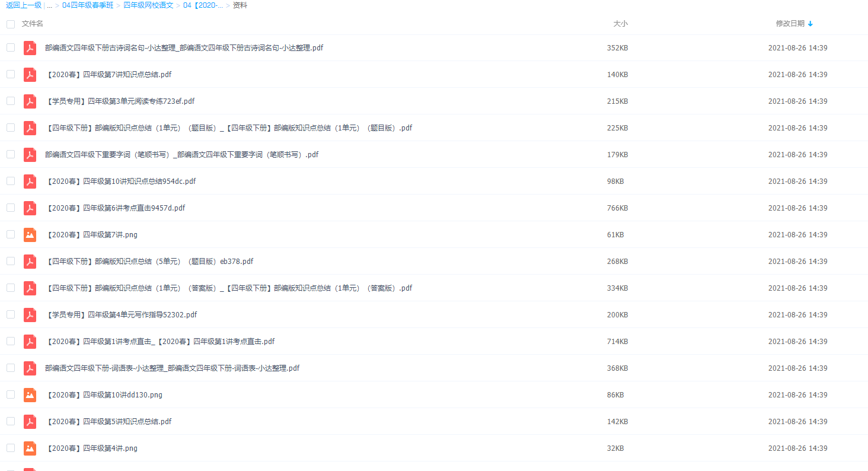This screenshot has width=868, height=471.
Task: Click PDF icon for 第4单元写作指导52302.pdf
Action: coord(30,315)
